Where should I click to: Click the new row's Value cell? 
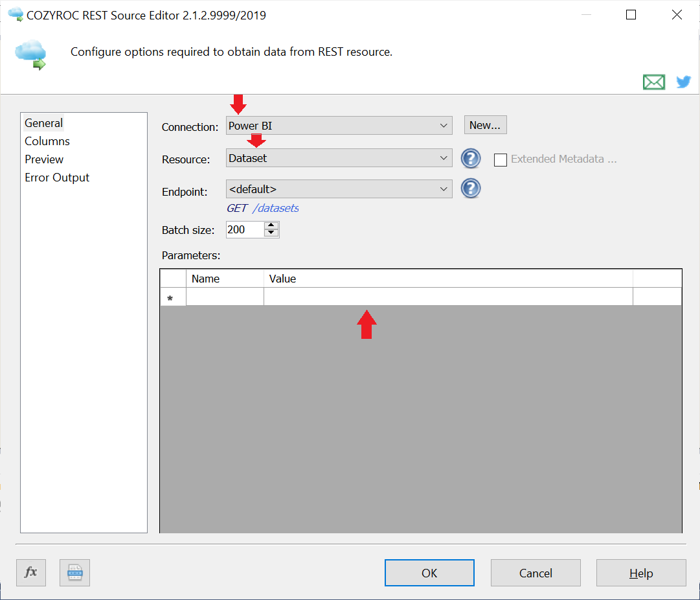448,297
